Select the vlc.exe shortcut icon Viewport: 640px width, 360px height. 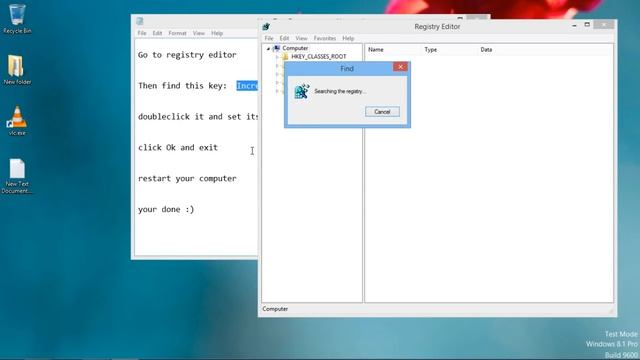(x=17, y=120)
